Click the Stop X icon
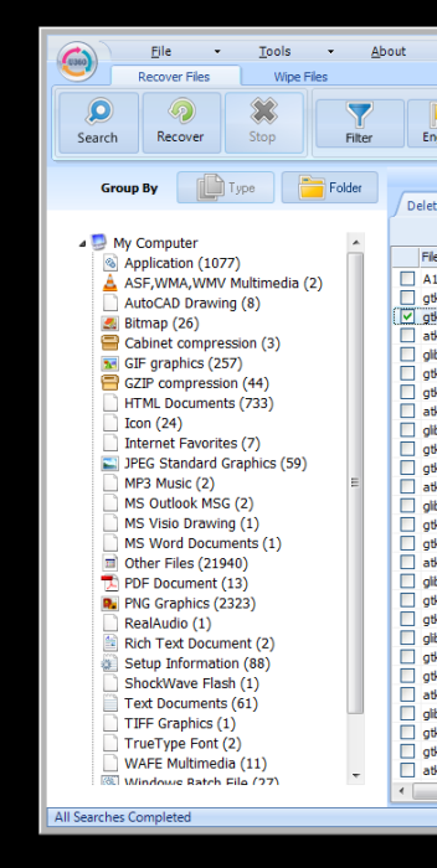 [263, 110]
